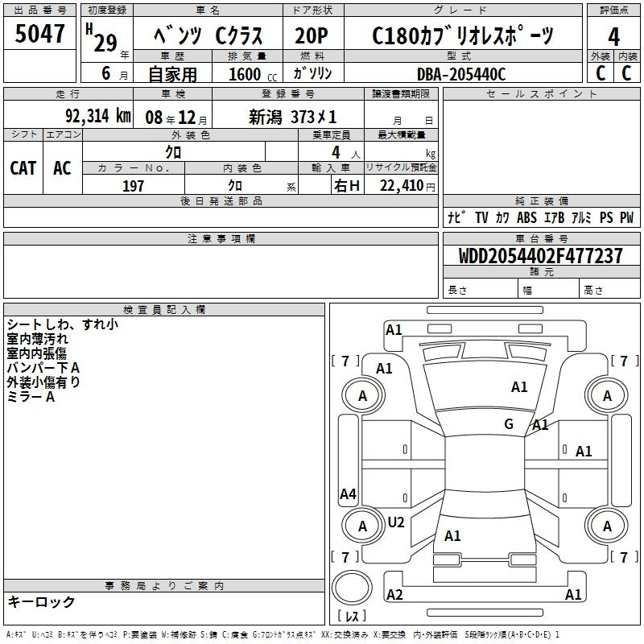Click the bottom-right wheel circle marked A

[x=607, y=526]
